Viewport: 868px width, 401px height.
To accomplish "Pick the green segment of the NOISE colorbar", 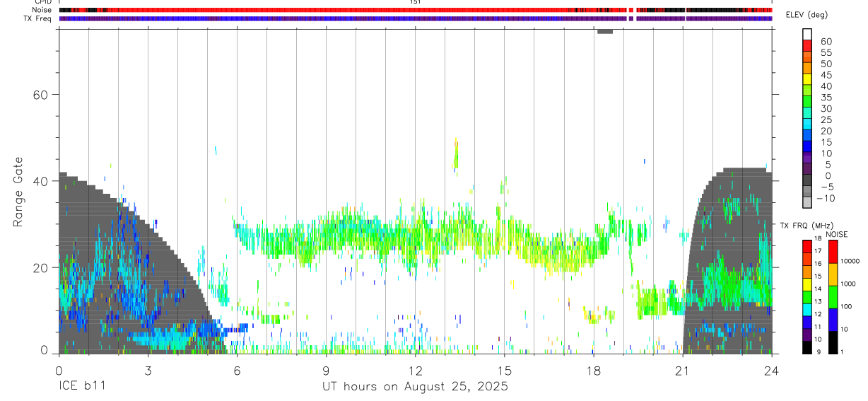I will pos(832,296).
